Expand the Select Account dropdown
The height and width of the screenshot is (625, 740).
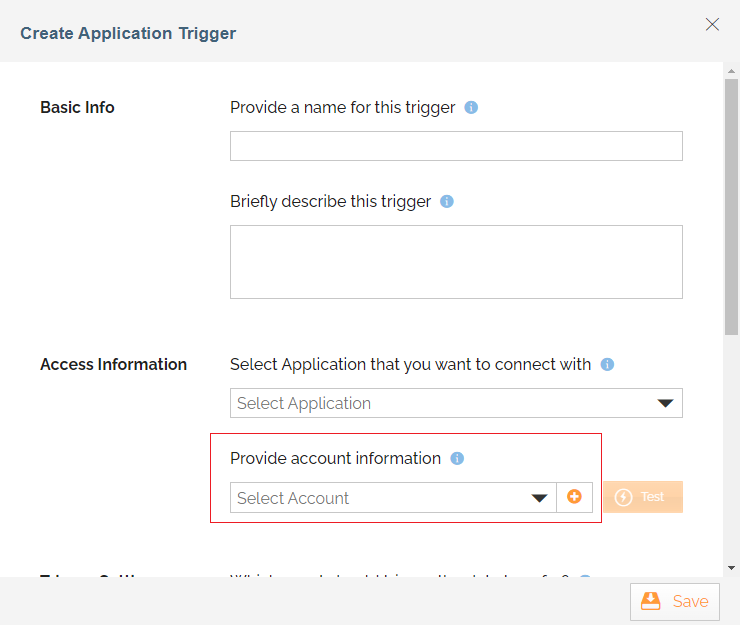(393, 498)
